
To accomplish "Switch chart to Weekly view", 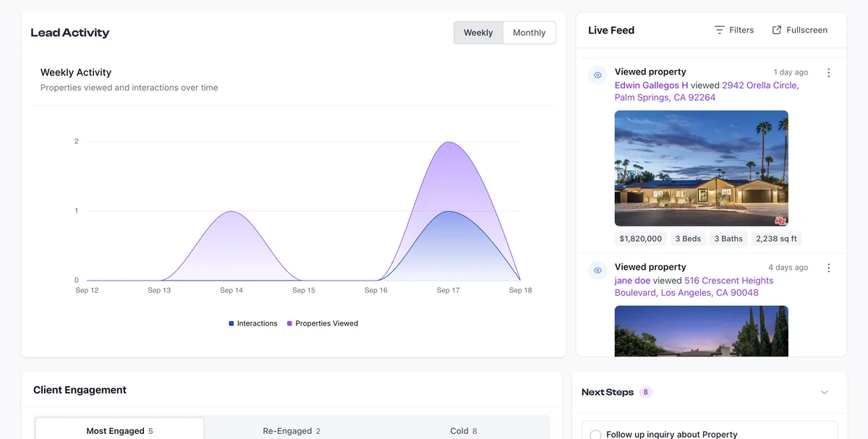I will (478, 33).
